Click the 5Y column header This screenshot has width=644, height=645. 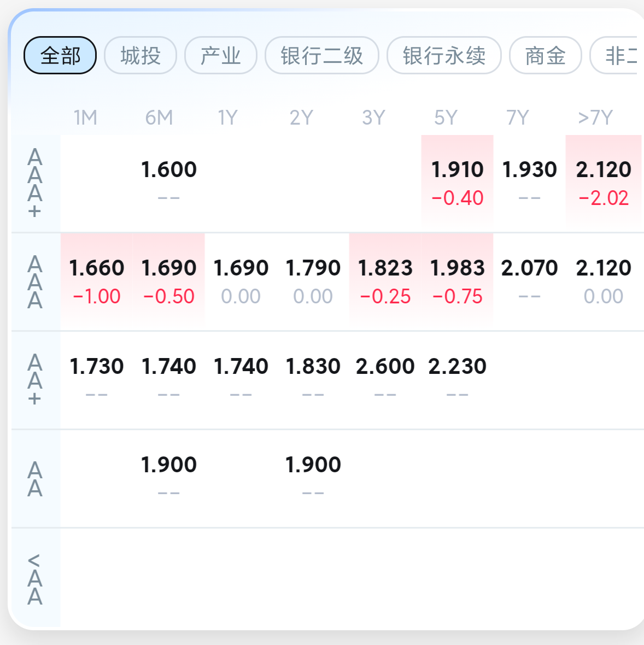pos(446,118)
